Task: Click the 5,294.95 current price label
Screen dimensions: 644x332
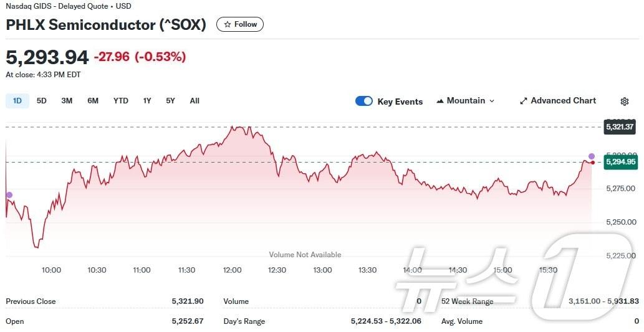Action: (620, 162)
